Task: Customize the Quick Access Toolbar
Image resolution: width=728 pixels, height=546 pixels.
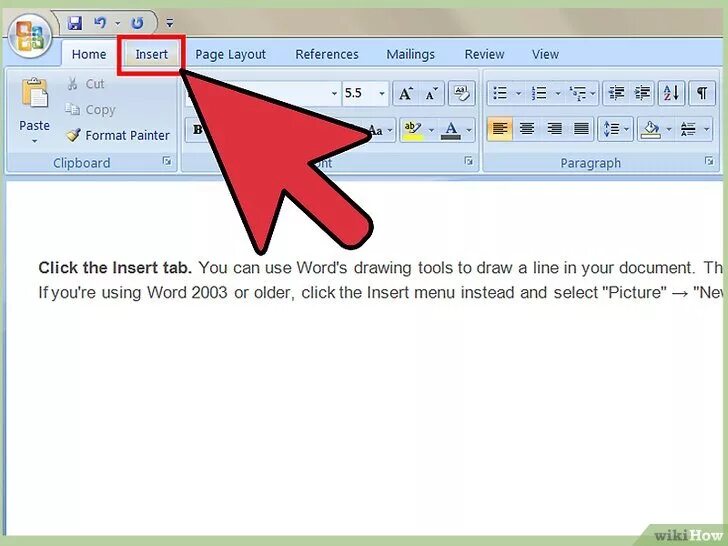Action: (x=170, y=23)
